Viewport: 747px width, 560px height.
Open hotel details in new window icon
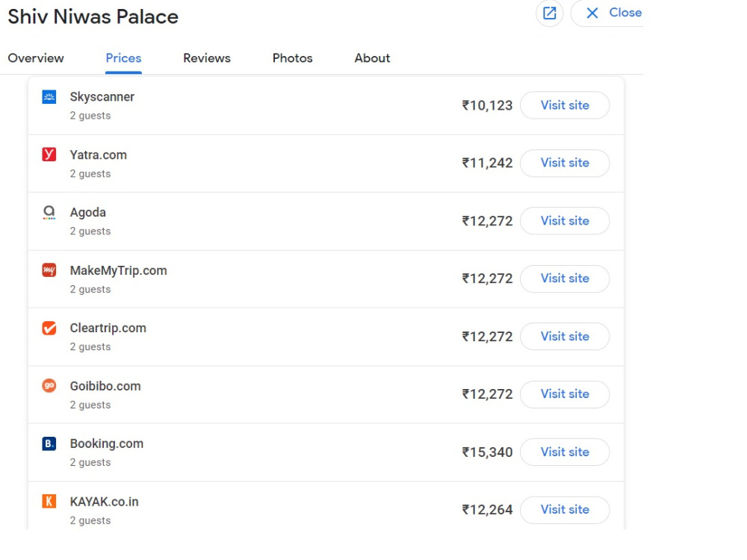550,13
